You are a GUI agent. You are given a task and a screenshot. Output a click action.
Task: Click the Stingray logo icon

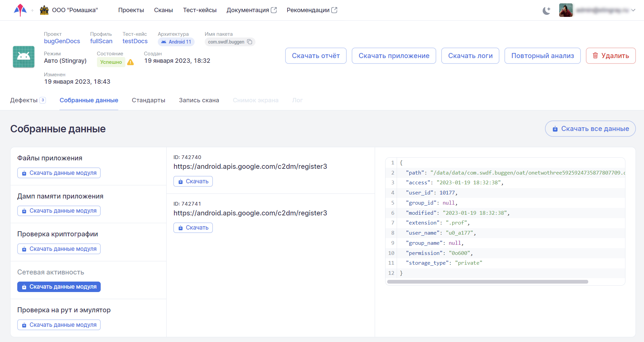tap(20, 10)
